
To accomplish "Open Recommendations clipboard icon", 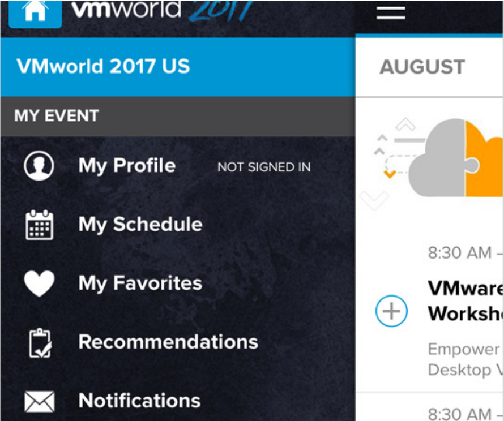I will [x=40, y=343].
